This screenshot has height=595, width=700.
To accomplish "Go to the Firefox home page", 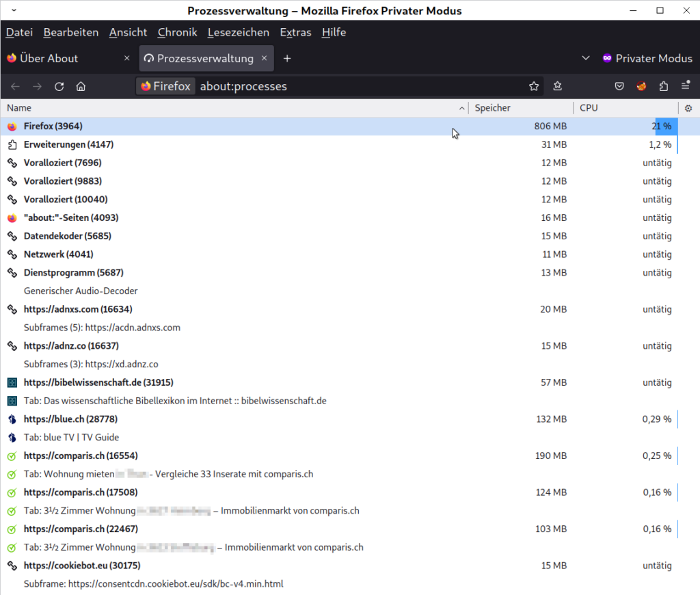I will pyautogui.click(x=81, y=86).
